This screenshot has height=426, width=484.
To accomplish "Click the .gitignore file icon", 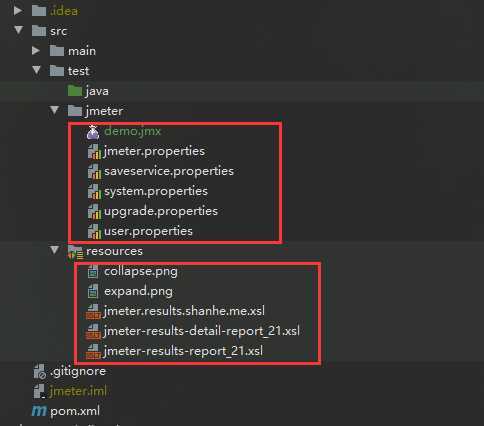I will pos(40,372).
